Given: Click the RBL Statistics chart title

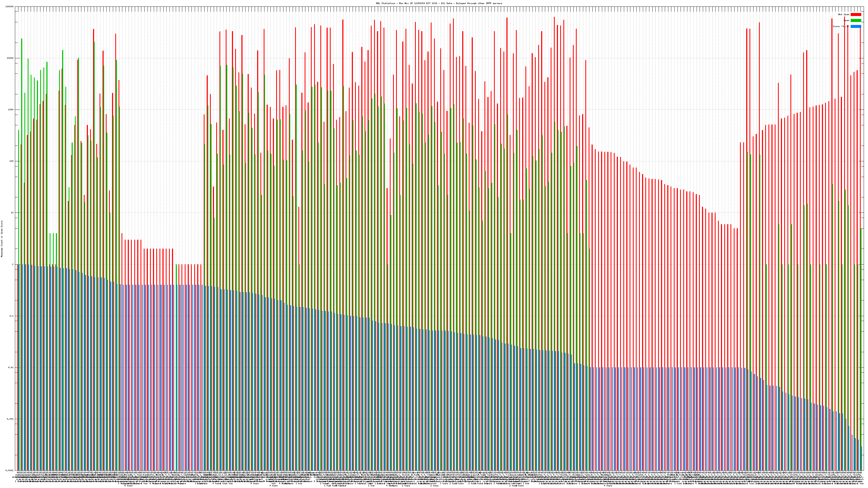Looking at the screenshot, I should [x=439, y=3].
